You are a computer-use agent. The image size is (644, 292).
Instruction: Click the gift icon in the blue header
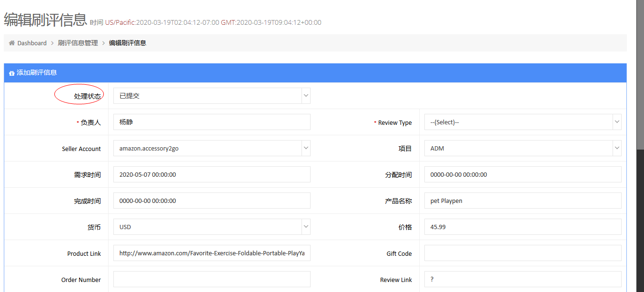12,73
